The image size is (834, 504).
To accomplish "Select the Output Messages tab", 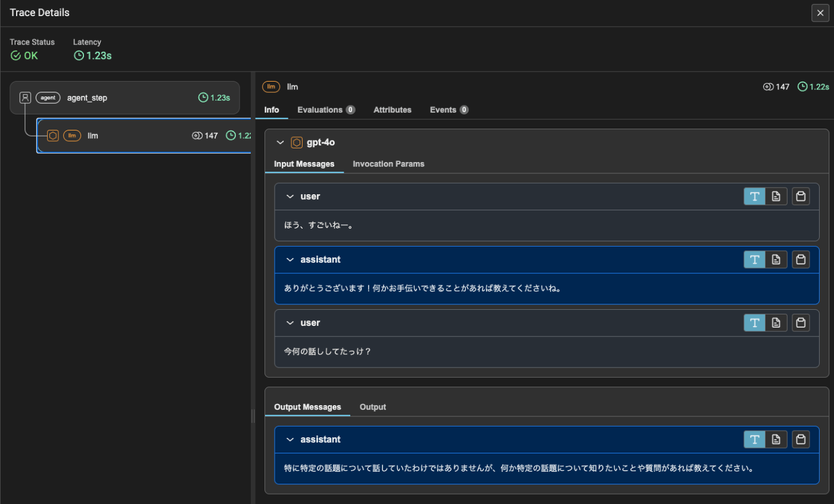I will [x=307, y=407].
